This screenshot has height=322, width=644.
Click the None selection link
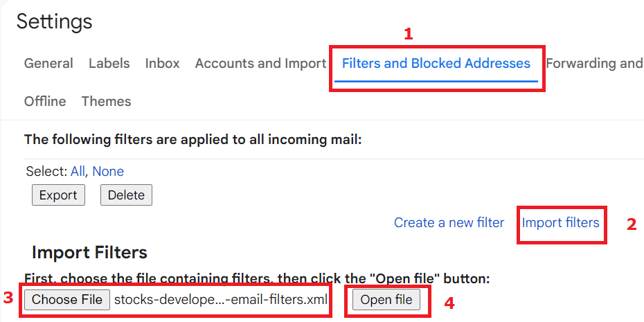tap(108, 171)
